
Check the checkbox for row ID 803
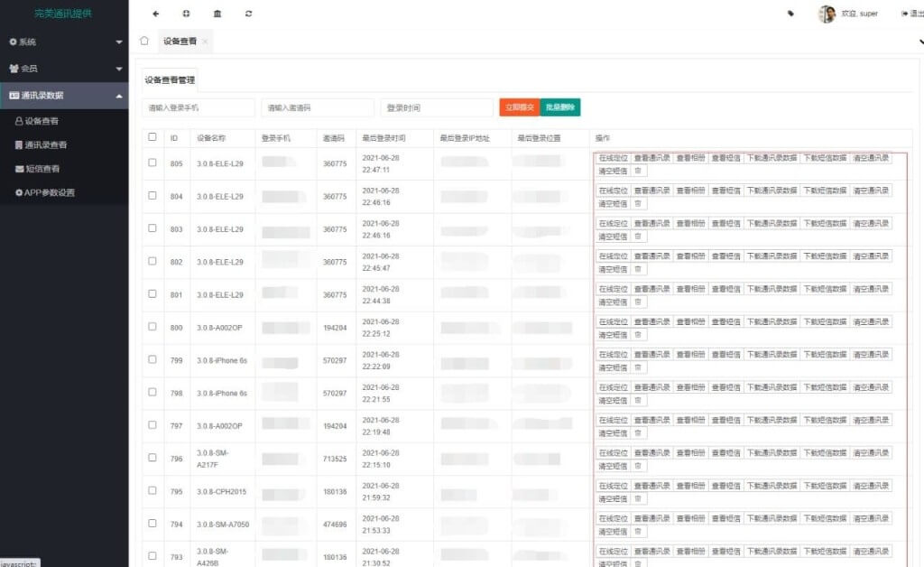click(x=152, y=228)
